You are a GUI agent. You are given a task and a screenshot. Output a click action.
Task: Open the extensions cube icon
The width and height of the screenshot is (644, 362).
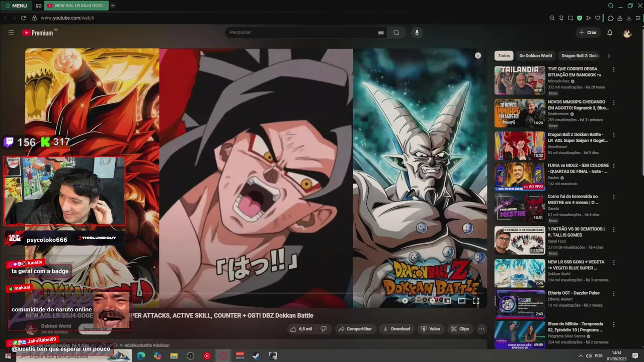tap(611, 18)
